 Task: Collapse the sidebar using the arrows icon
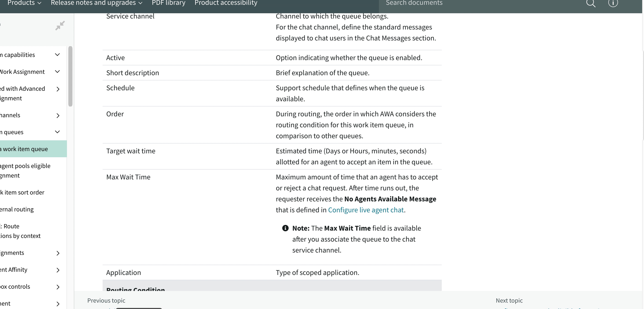coord(60,26)
